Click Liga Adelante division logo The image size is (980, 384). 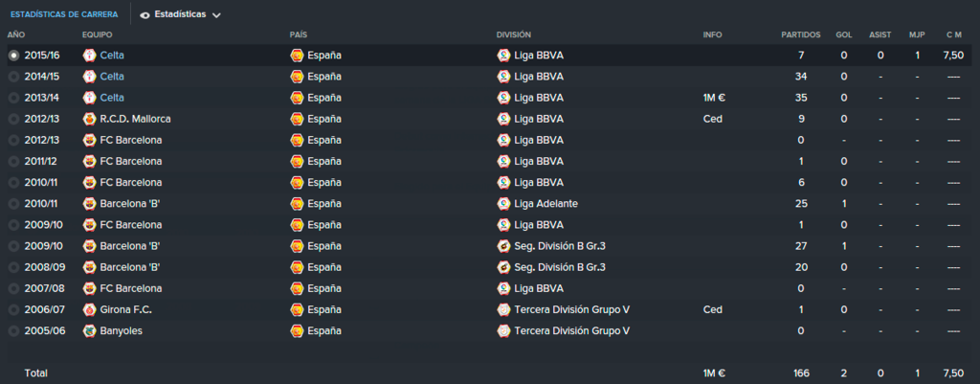tap(503, 204)
